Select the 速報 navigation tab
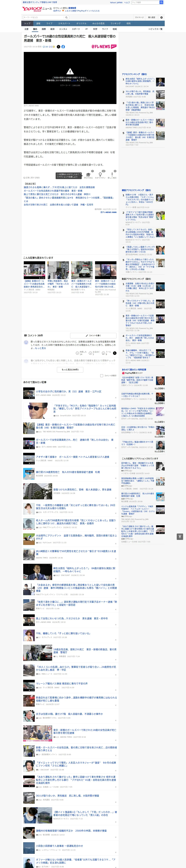 [x=38, y=24]
